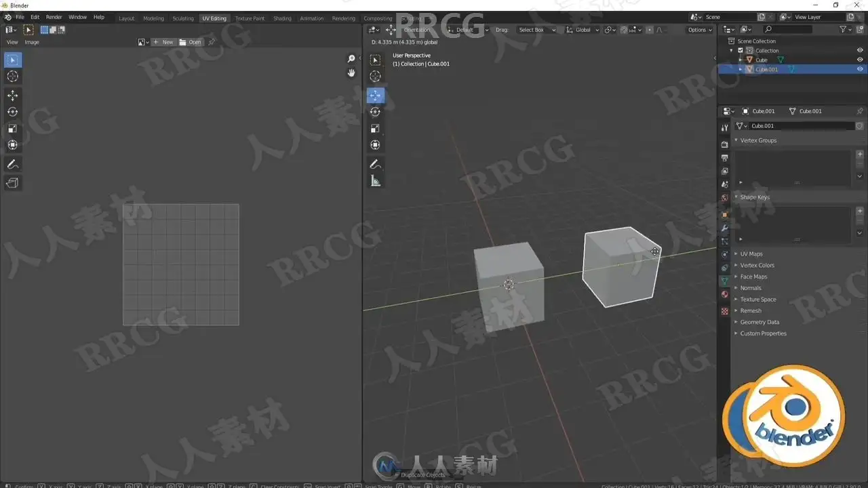Switch to the Texture Paint workspace tab
The width and height of the screenshot is (868, 488).
(x=250, y=18)
